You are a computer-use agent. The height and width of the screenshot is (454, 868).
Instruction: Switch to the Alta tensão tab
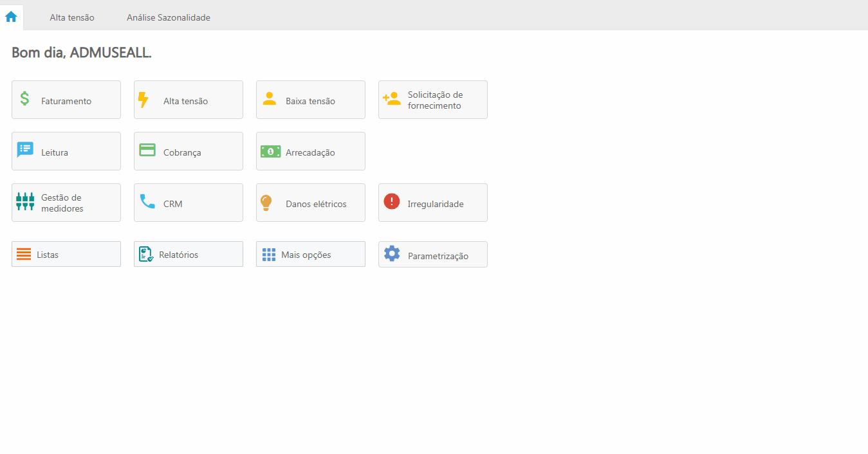pos(72,17)
